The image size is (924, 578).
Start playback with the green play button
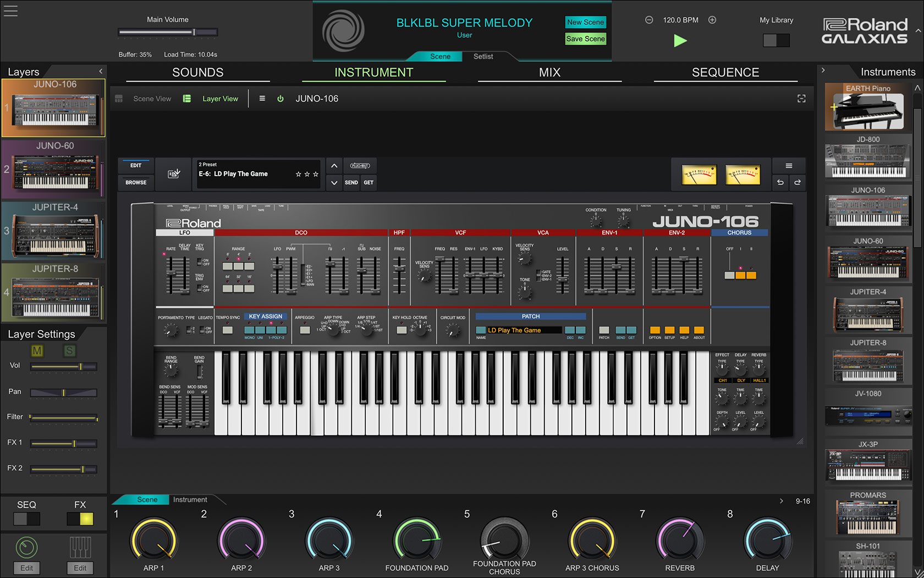680,40
